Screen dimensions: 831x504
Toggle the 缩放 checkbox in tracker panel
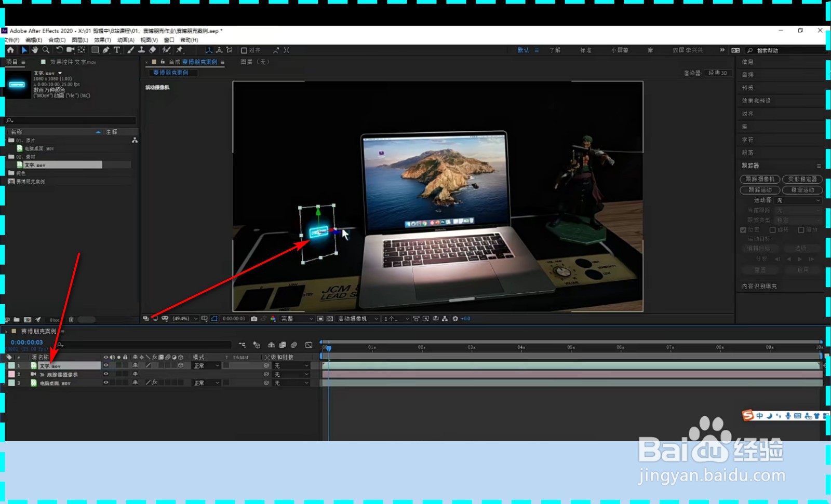point(801,229)
